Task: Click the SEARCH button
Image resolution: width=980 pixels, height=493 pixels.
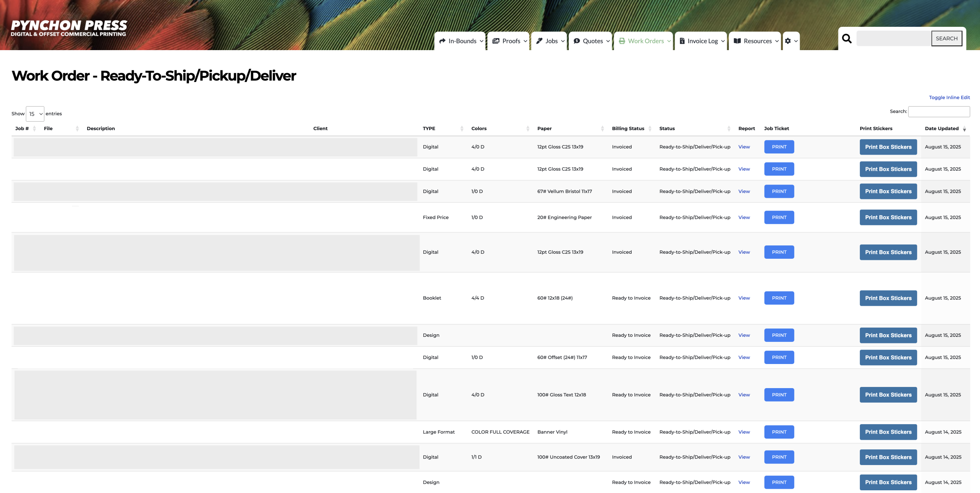Action: click(947, 38)
